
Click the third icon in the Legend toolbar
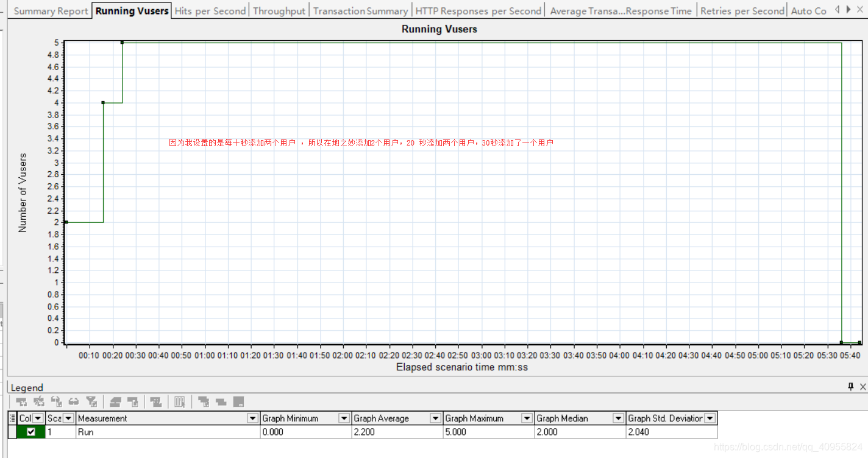click(57, 402)
